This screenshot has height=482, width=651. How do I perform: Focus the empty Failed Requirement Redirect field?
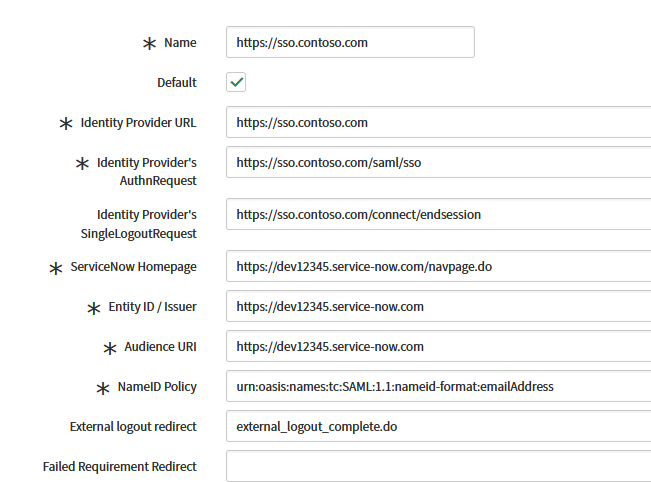[x=437, y=466]
